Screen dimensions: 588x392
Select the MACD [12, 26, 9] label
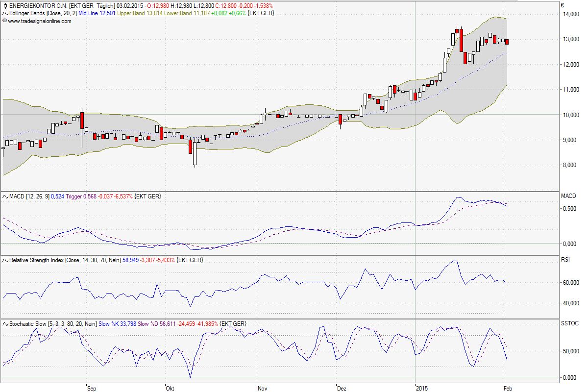coord(30,196)
